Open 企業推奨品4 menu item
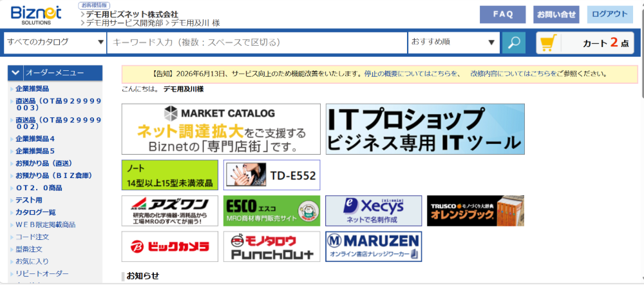This screenshot has width=644, height=285. (35, 139)
